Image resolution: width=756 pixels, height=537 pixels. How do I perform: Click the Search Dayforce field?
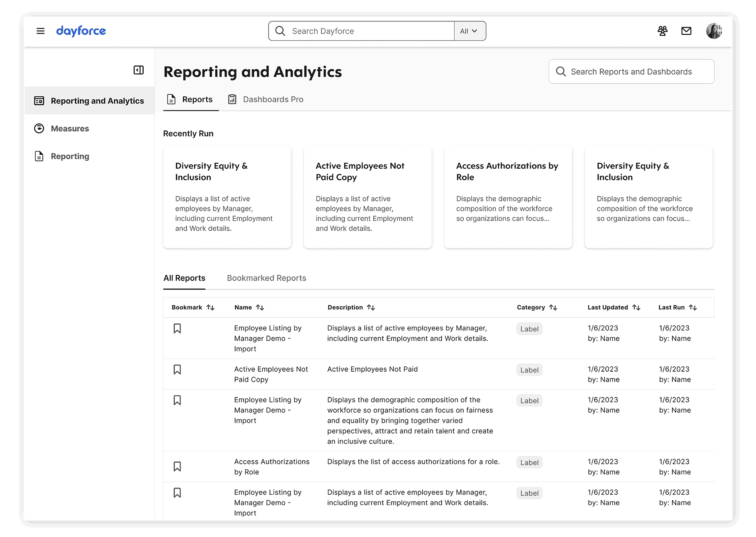point(361,31)
